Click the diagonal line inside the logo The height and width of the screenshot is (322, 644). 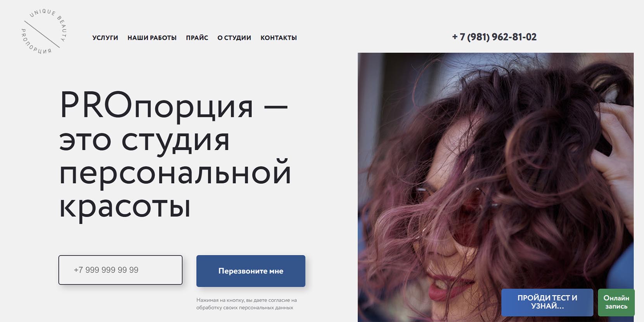(42, 34)
